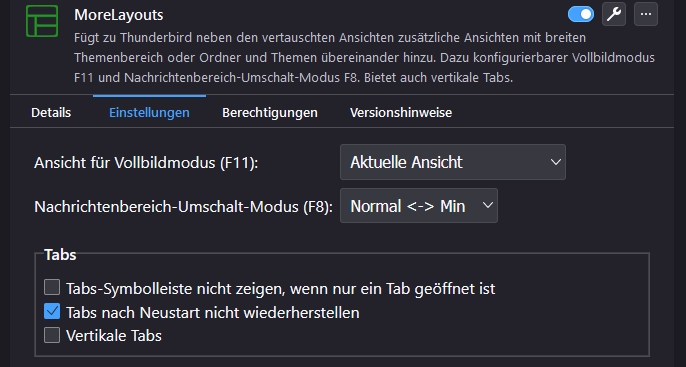Click the Ansicht für Vollbildmodus (F11) label
Screen dimensions: 686x367
point(146,163)
